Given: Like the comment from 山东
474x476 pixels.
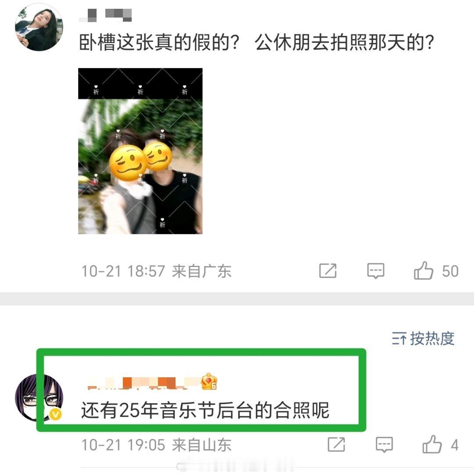Looking at the screenshot, I should [432, 445].
